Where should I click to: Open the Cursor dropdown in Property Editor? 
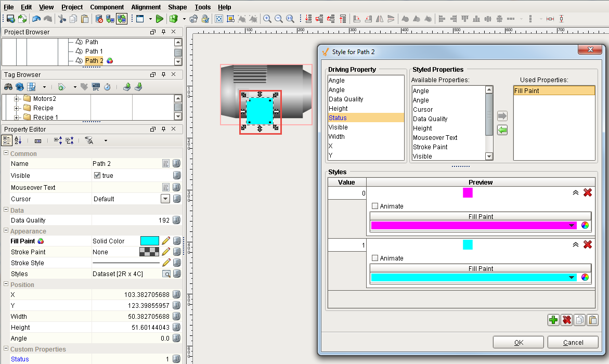click(165, 199)
